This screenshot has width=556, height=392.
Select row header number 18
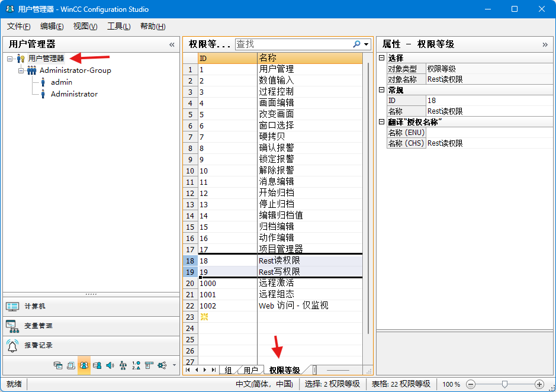[191, 261]
